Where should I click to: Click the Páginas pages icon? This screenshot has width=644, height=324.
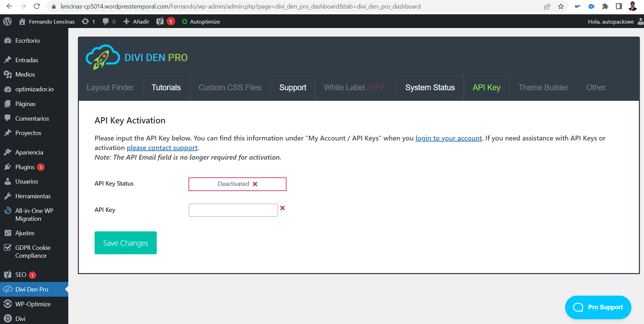click(x=8, y=104)
